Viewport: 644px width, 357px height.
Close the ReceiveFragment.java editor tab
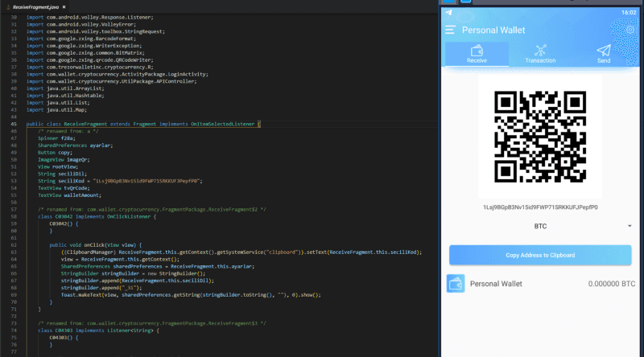[64, 7]
